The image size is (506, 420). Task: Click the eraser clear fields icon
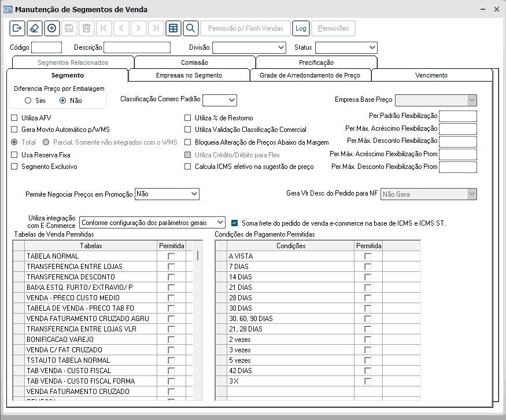point(34,28)
